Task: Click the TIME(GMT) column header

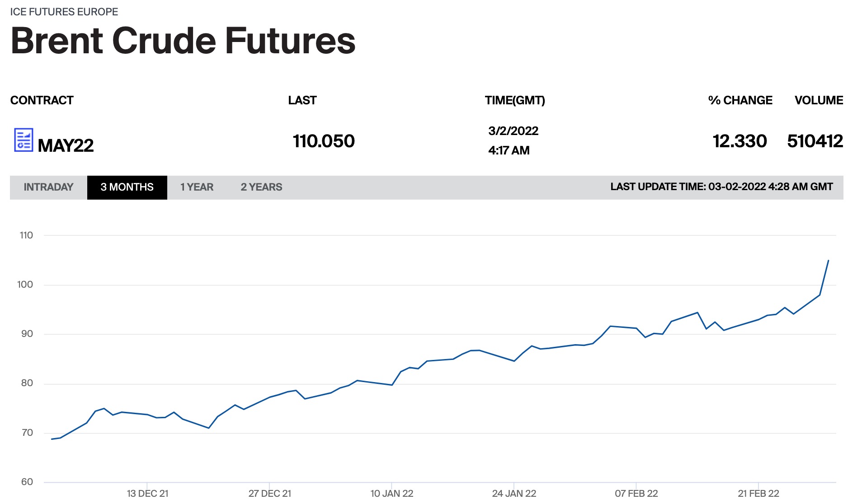Action: click(515, 100)
